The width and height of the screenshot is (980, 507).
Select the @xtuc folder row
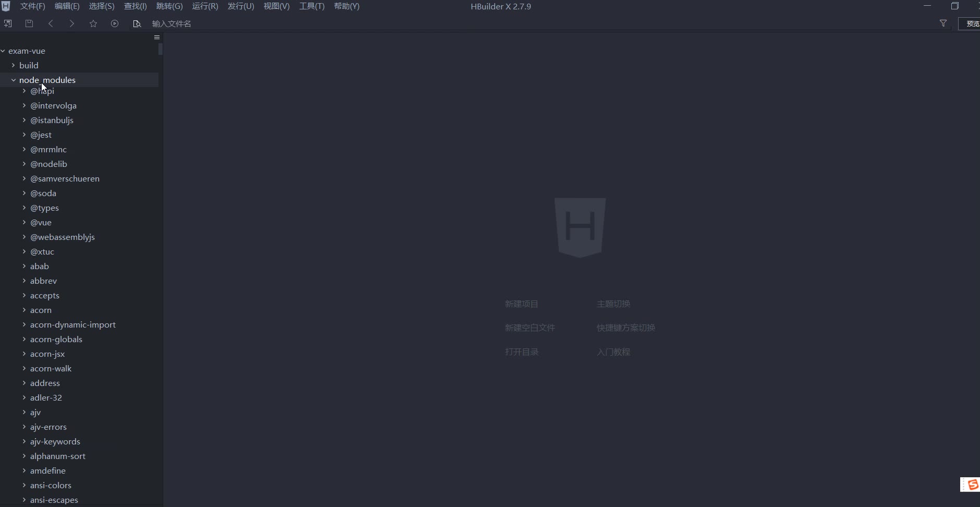pyautogui.click(x=79, y=251)
